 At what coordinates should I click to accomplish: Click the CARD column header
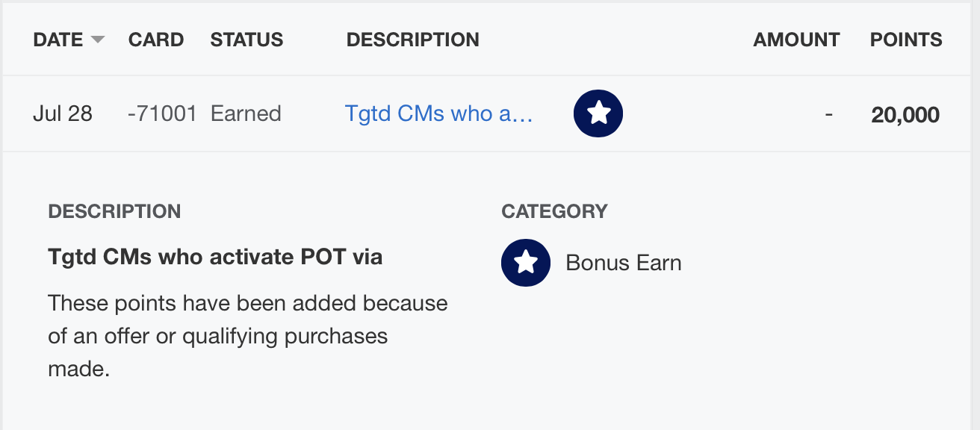156,40
